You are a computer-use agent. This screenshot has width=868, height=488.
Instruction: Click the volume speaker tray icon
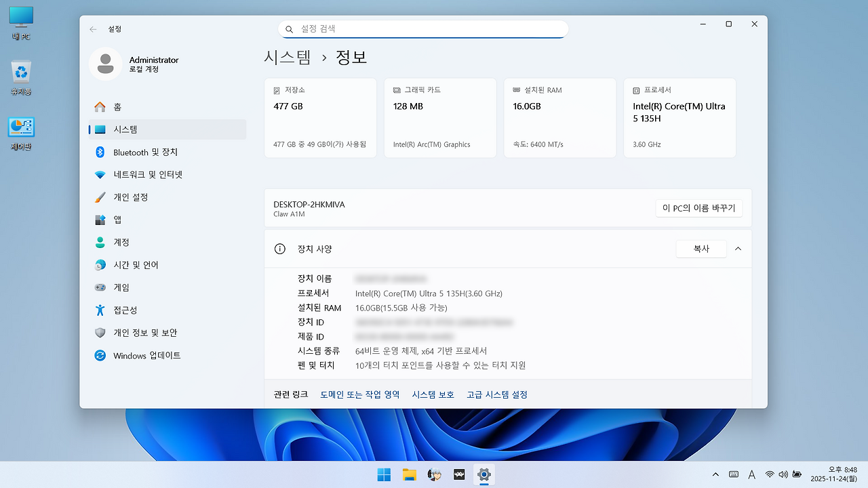point(783,474)
